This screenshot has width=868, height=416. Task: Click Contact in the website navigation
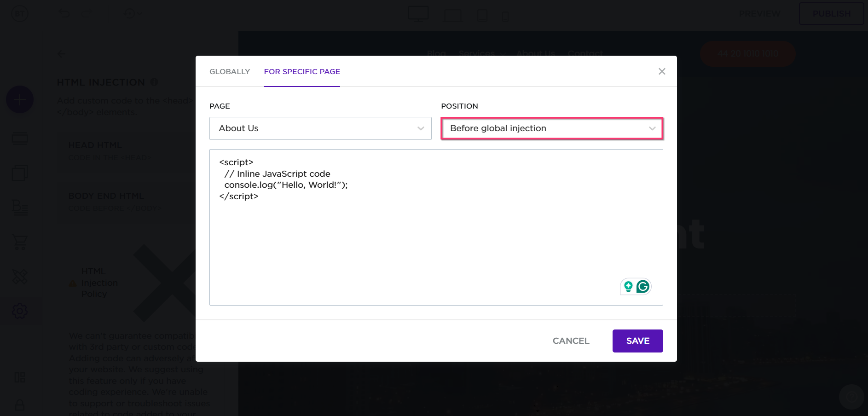(x=585, y=53)
